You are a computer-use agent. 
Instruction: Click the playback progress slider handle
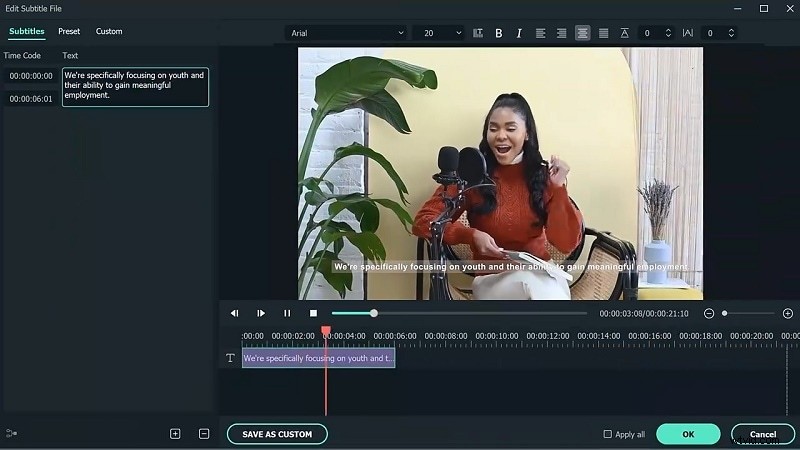pos(374,313)
